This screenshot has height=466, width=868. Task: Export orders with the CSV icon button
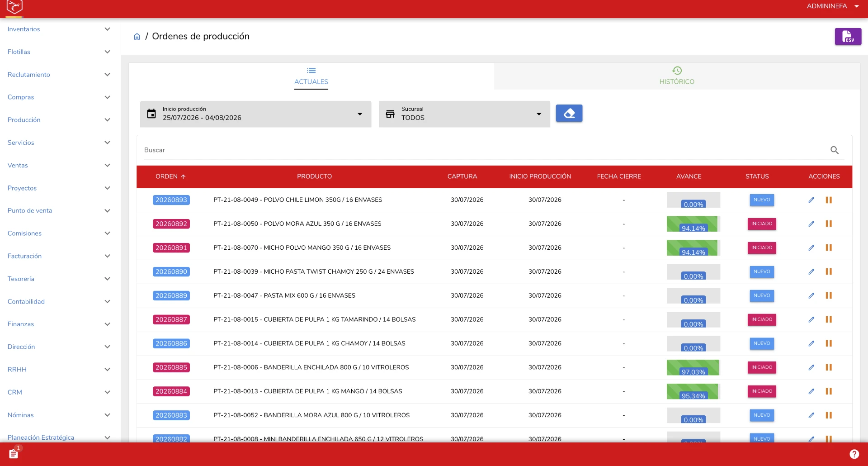click(848, 37)
